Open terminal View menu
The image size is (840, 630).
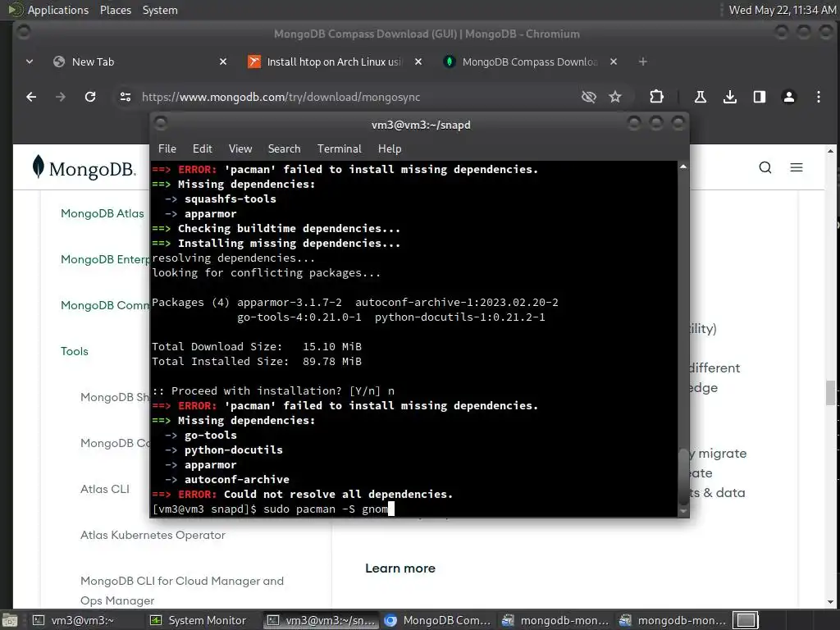coord(240,149)
